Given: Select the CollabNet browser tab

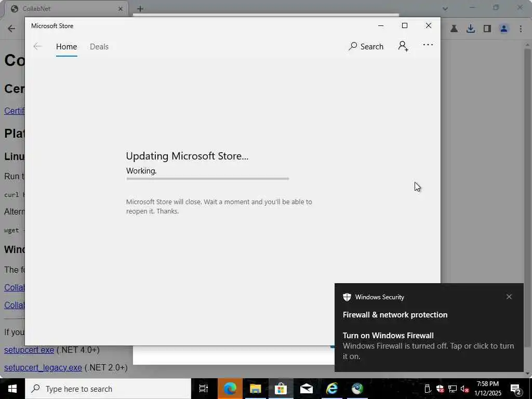Looking at the screenshot, I should [x=66, y=9].
